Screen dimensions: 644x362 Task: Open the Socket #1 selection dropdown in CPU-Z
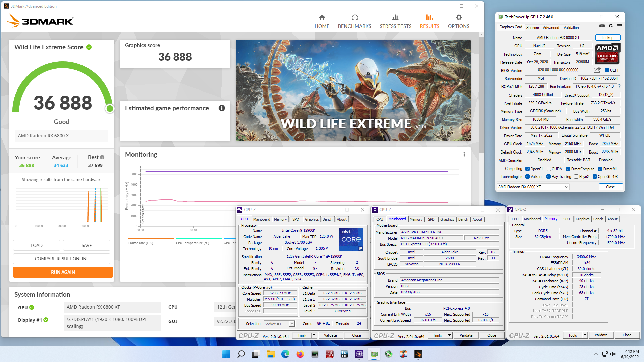tap(279, 324)
